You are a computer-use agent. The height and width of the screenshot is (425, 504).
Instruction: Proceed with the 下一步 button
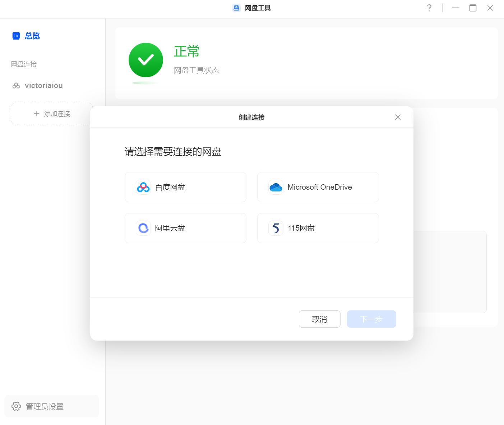371,319
